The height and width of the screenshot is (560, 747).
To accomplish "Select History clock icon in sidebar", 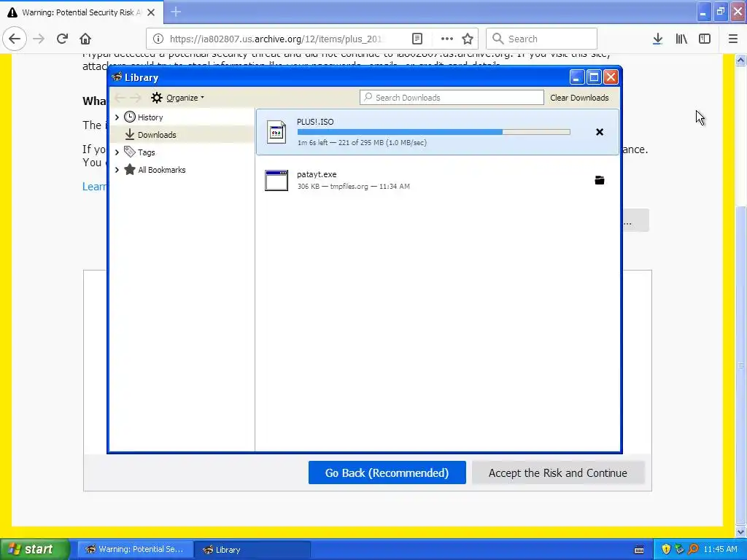I will click(130, 117).
